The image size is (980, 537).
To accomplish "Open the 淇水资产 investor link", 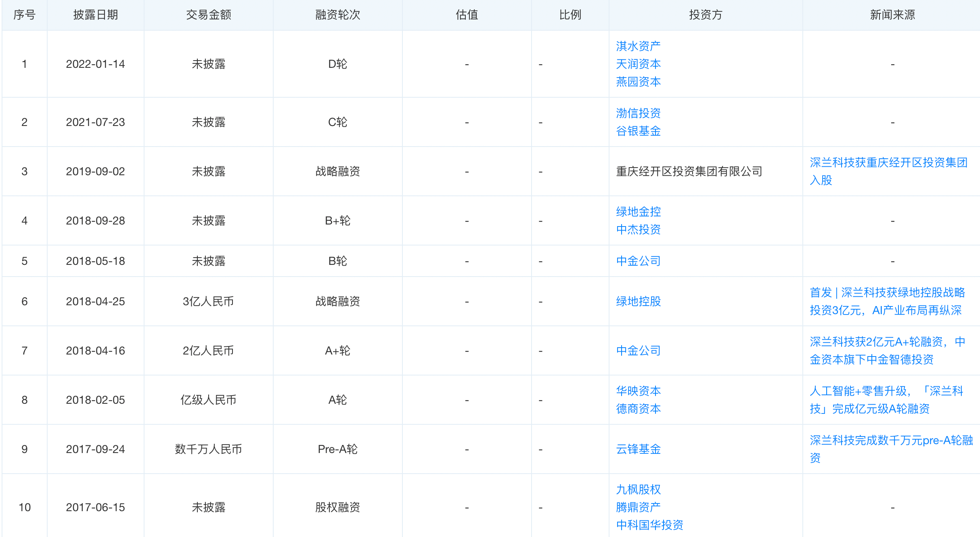I will (638, 46).
